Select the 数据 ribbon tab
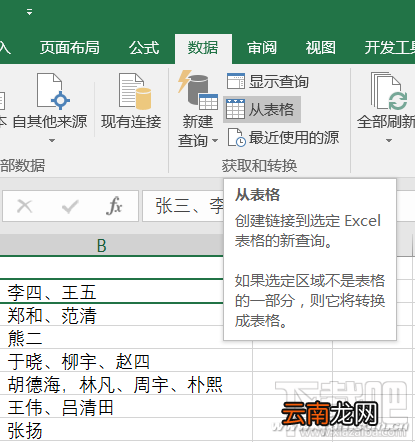The width and height of the screenshot is (415, 442). pos(203,48)
